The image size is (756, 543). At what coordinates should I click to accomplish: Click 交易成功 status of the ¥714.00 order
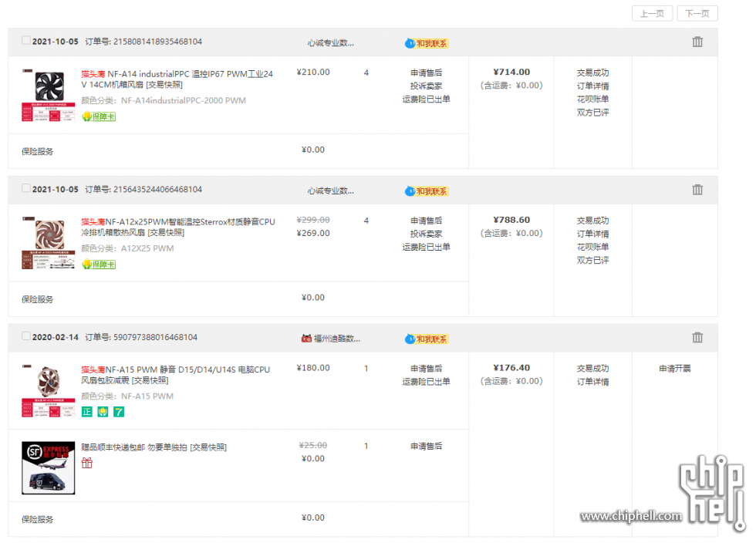click(x=592, y=73)
